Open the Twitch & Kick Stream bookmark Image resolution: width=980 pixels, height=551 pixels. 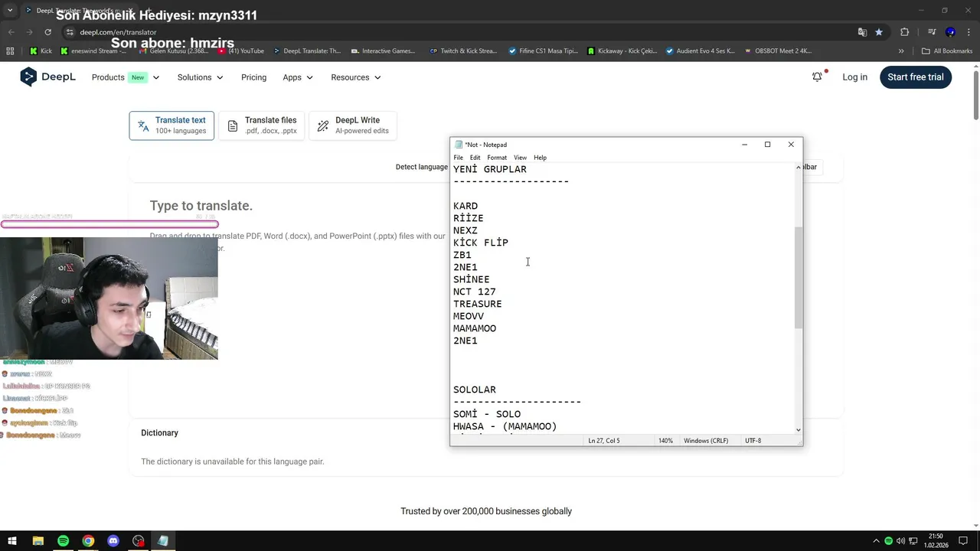point(463,51)
